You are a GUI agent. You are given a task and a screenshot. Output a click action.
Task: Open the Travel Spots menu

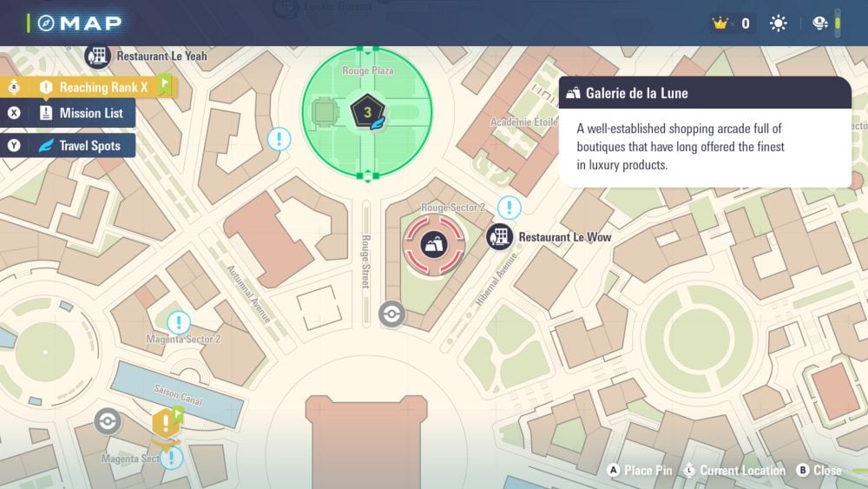pyautogui.click(x=82, y=146)
